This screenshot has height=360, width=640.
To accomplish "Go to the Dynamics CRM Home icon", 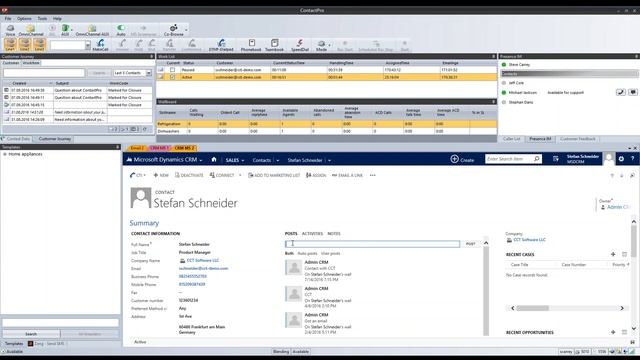I will [x=214, y=160].
